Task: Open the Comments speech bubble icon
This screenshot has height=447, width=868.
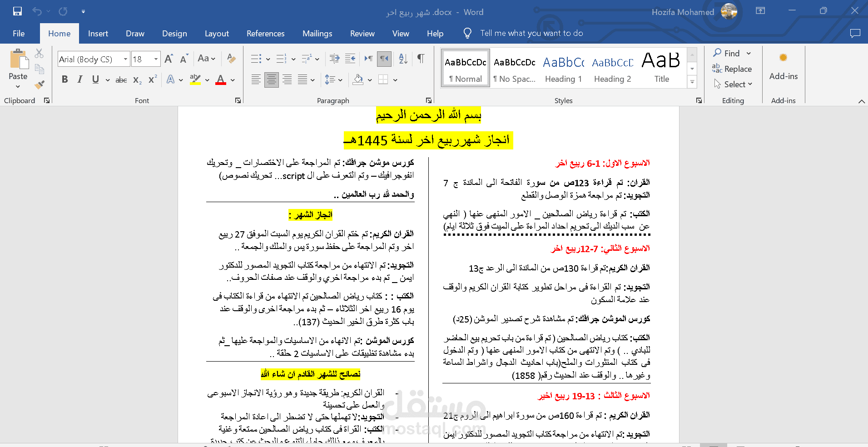Action: coord(855,33)
